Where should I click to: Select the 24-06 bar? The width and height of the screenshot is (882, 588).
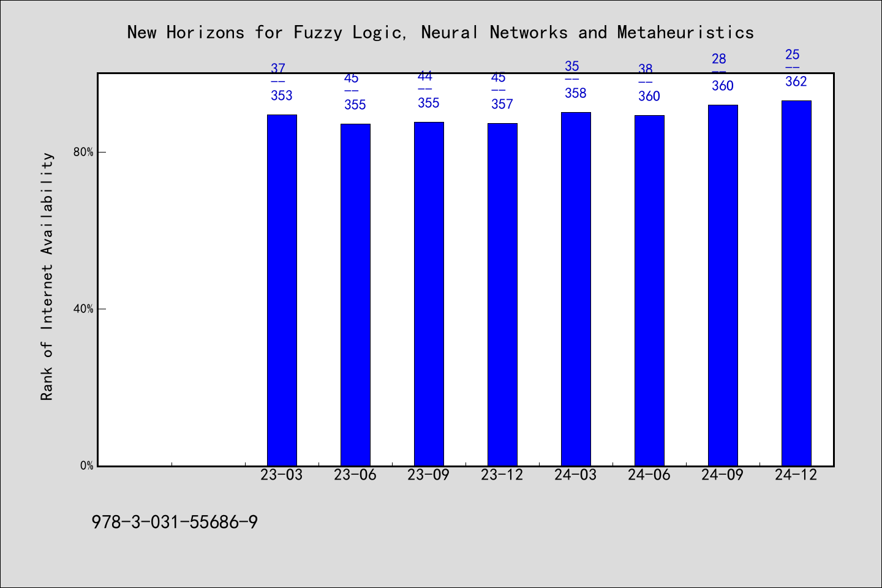pyautogui.click(x=649, y=290)
